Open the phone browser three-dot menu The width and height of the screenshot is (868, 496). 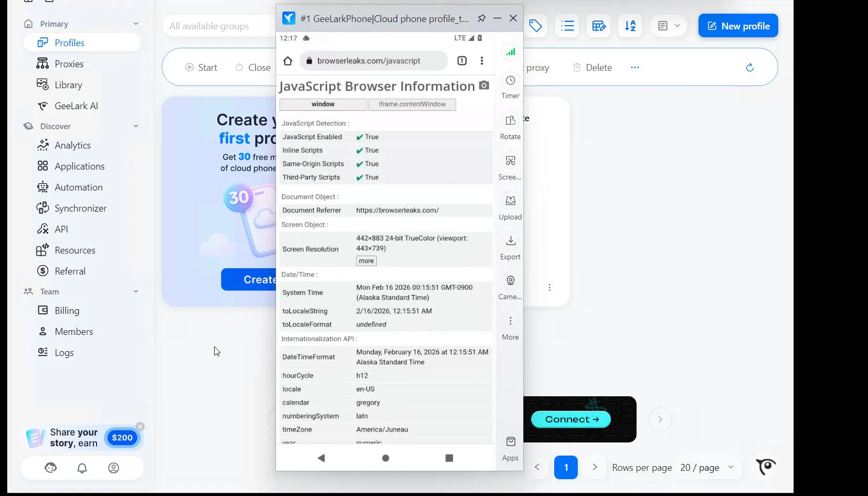(x=482, y=61)
